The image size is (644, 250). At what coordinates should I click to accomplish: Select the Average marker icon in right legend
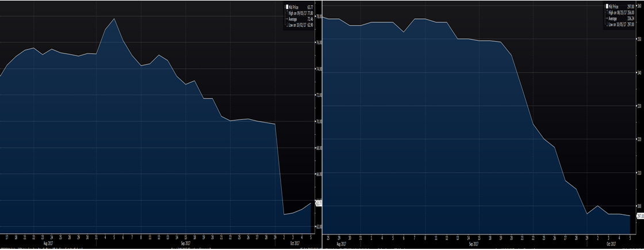pos(608,19)
